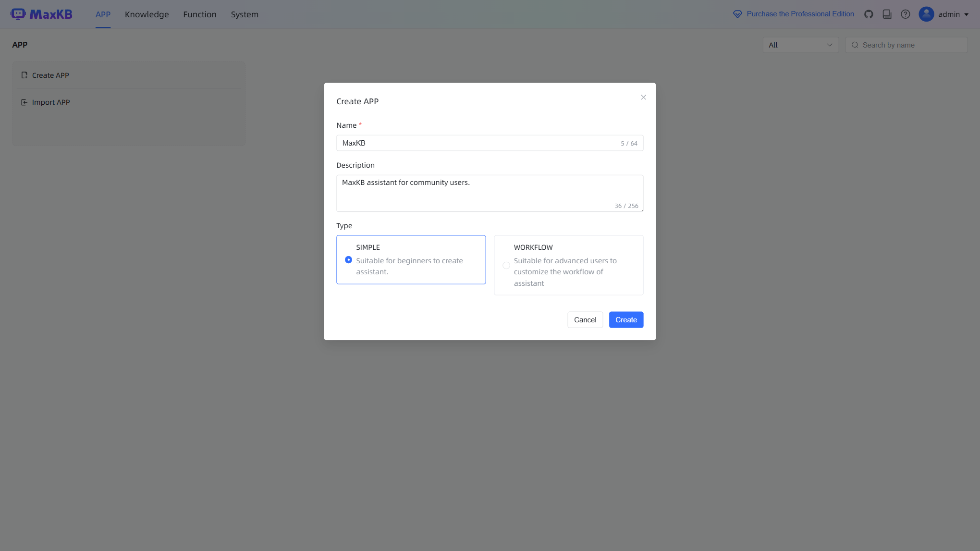Viewport: 980px width, 551px height.
Task: Open the All filter dropdown
Action: (x=800, y=45)
